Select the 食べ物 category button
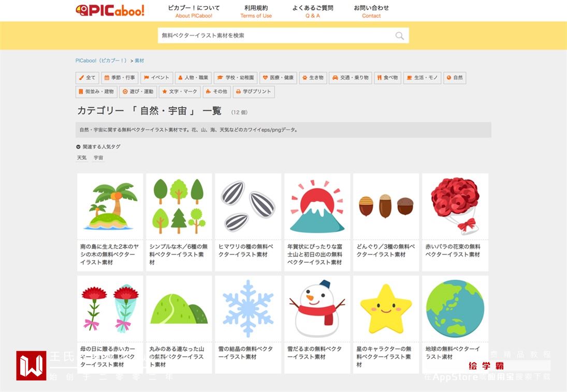The image size is (567, 392). point(388,78)
